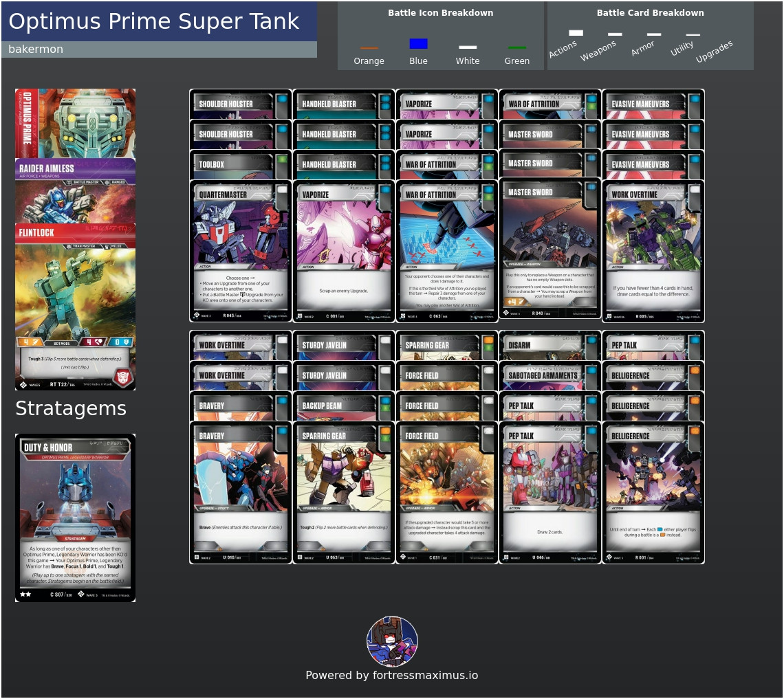
Task: Open the Duty & Honor stratagem card
Action: pyautogui.click(x=75, y=518)
